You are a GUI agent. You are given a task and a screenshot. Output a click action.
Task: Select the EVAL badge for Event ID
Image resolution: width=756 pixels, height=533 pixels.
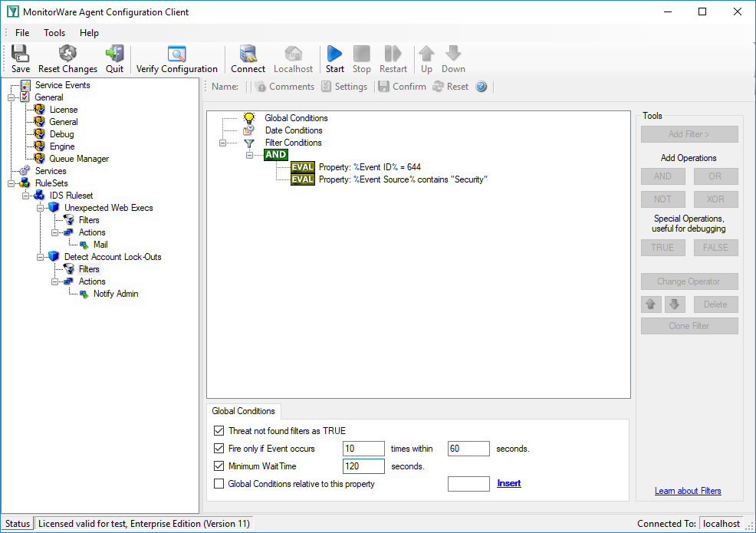point(303,167)
